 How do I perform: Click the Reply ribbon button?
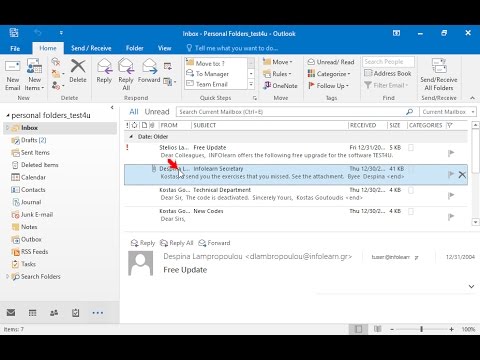click(x=104, y=71)
